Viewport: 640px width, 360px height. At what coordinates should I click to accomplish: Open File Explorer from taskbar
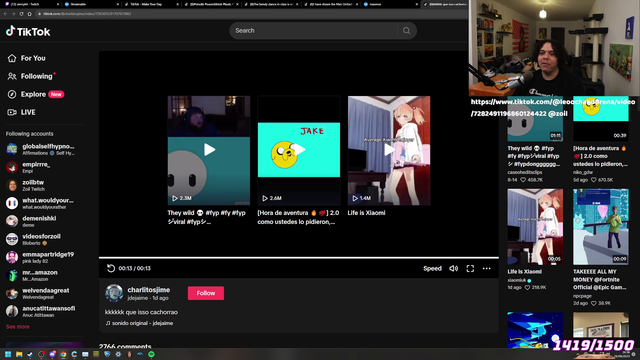[x=19, y=354]
